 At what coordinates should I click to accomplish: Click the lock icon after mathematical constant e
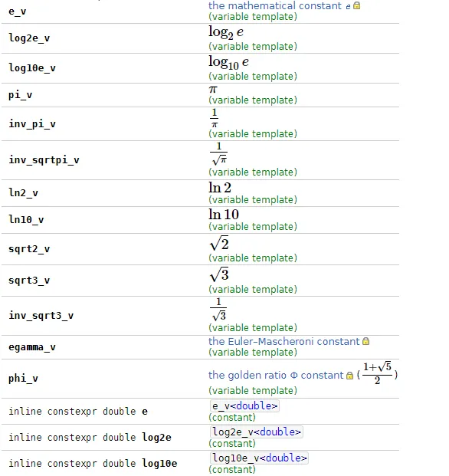(x=357, y=5)
